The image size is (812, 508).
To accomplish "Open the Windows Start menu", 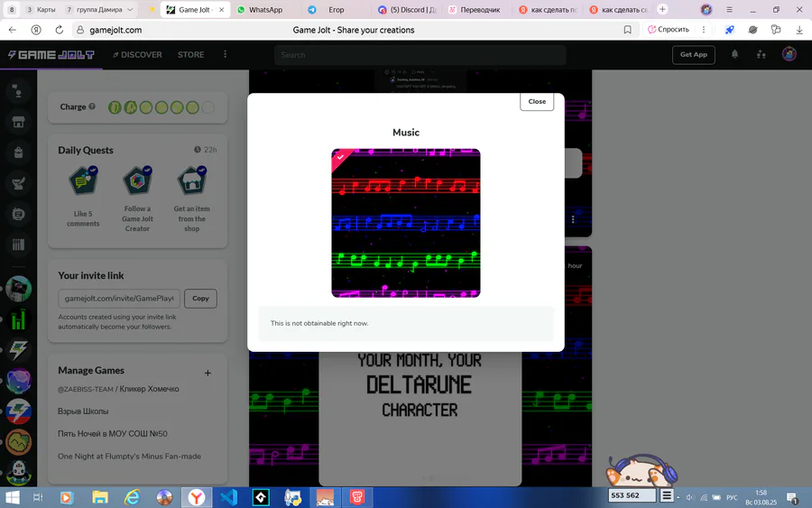I will click(12, 498).
